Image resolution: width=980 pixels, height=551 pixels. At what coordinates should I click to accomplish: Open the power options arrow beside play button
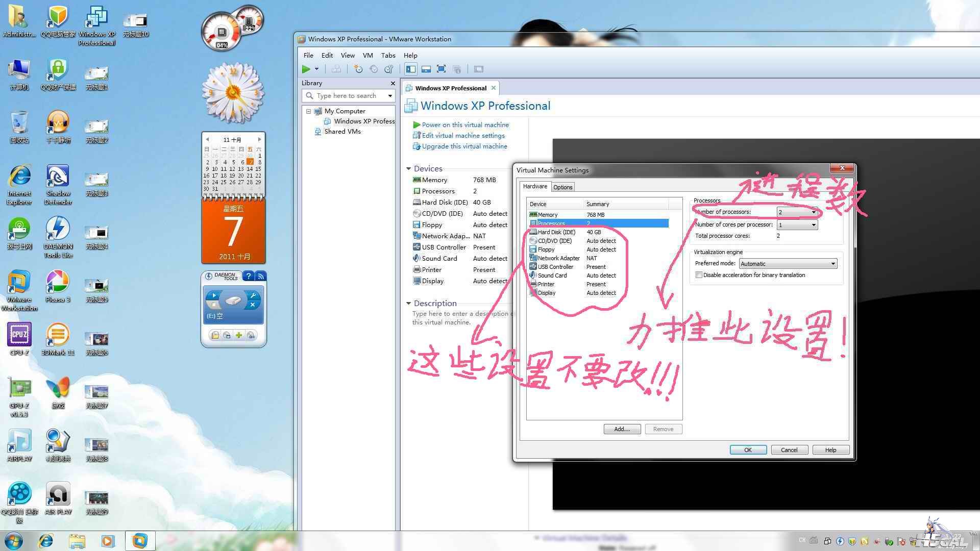click(x=316, y=69)
